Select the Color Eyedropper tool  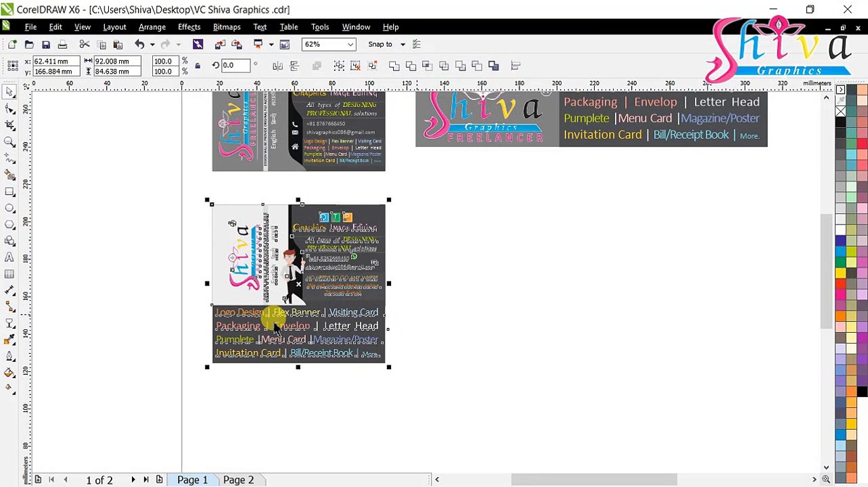[x=9, y=340]
